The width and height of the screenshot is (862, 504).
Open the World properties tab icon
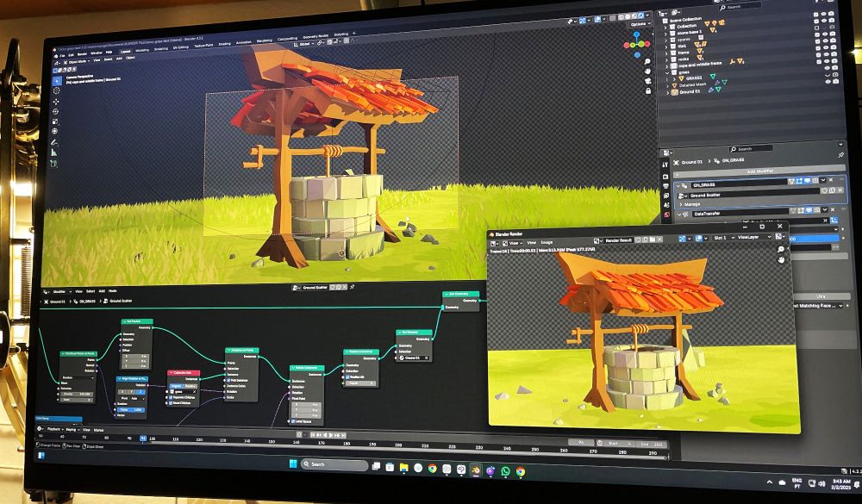667,215
